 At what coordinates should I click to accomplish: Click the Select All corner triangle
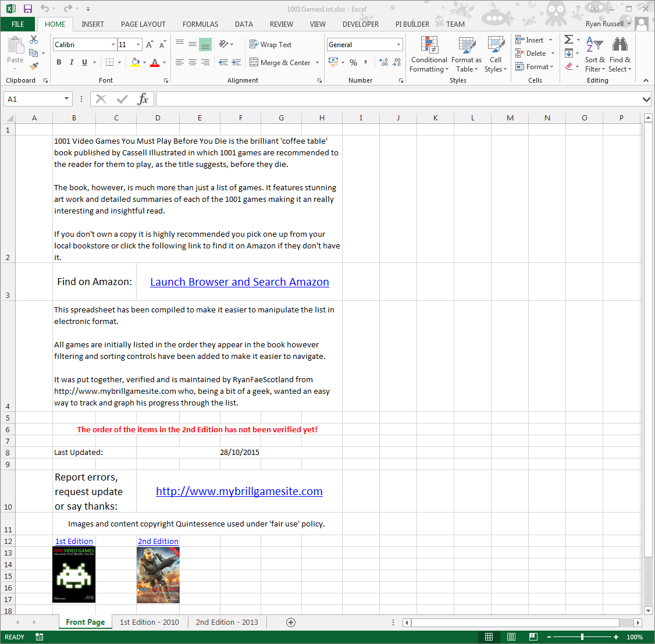[10, 118]
